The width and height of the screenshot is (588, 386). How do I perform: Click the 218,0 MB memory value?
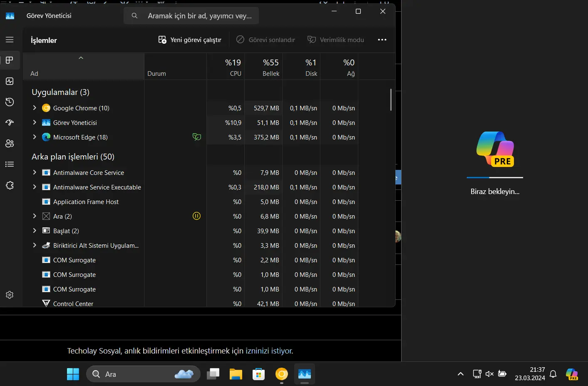[x=266, y=187]
